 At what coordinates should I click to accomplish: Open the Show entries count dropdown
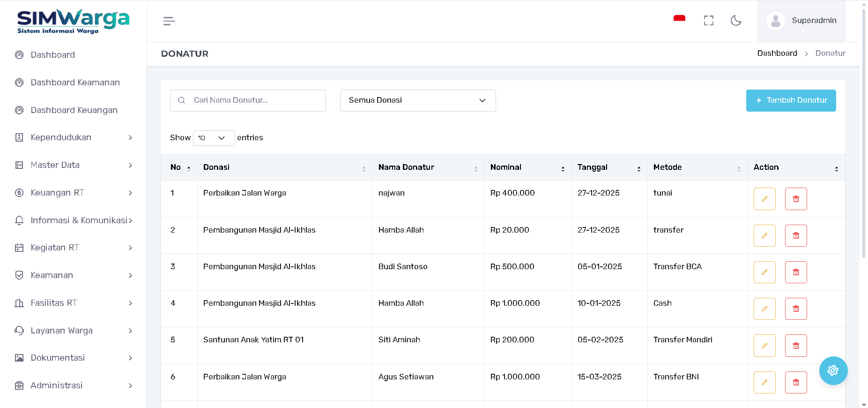[214, 138]
